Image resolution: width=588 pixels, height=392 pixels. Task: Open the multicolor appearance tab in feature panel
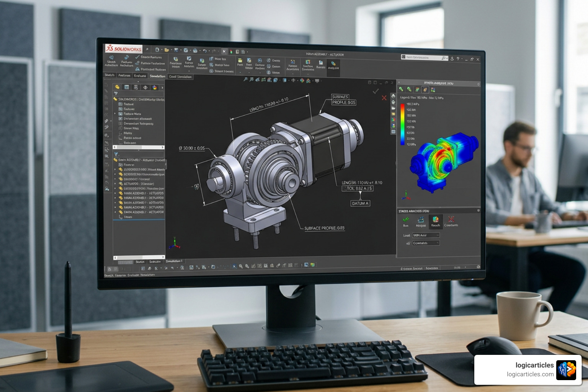tap(155, 87)
